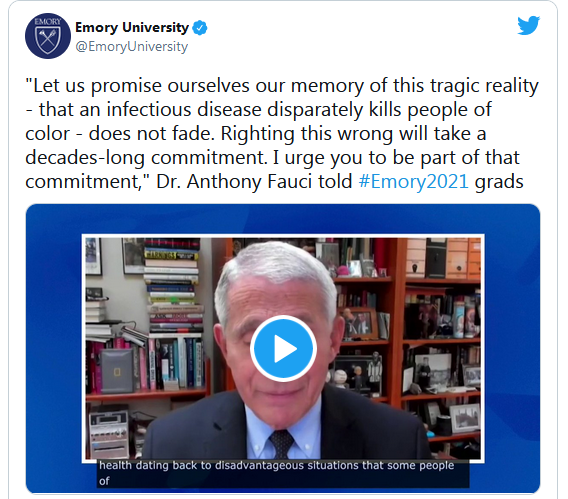568x499 pixels.
Task: Click the silver stereo in video thumbnail
Action: coord(109,433)
